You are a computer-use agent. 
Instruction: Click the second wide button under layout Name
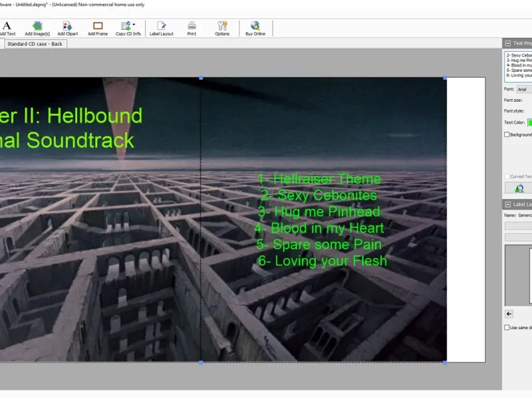[519, 237]
